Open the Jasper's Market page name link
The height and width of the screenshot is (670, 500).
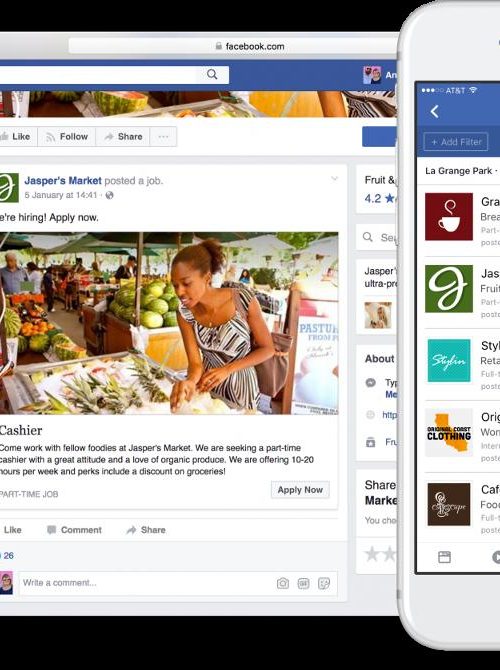coord(63,181)
